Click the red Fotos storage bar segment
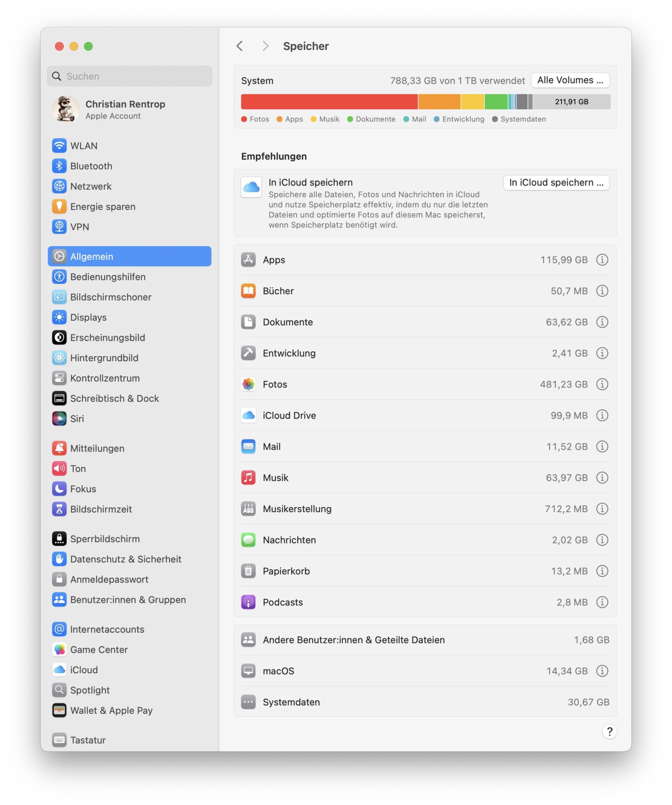 [x=329, y=101]
